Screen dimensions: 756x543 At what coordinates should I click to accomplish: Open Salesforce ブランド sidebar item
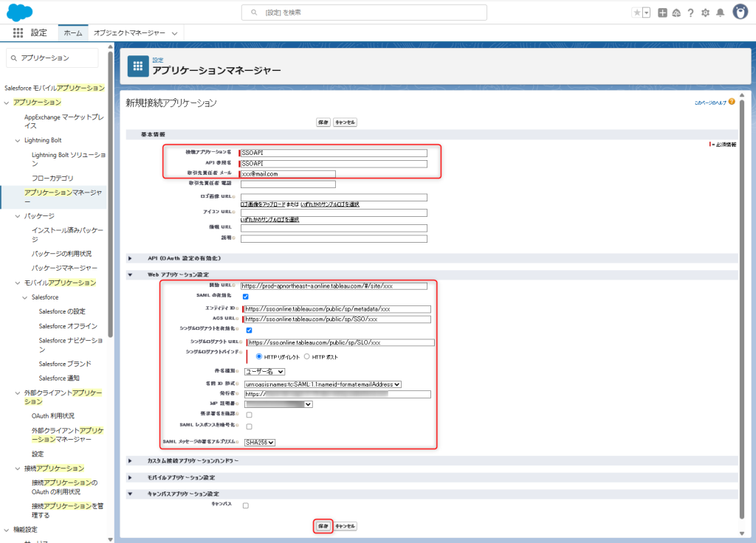(65, 364)
